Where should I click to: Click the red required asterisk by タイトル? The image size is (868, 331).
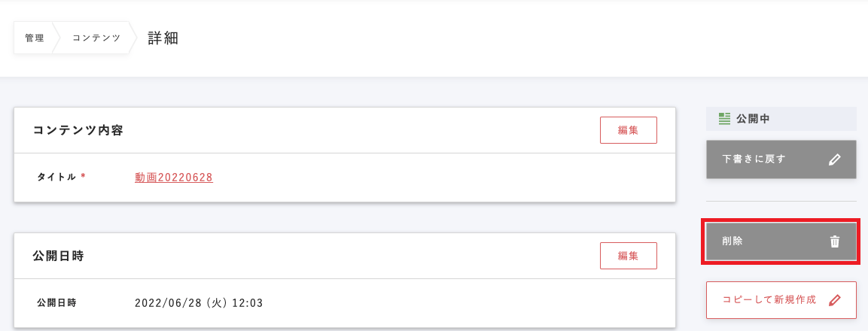click(83, 177)
